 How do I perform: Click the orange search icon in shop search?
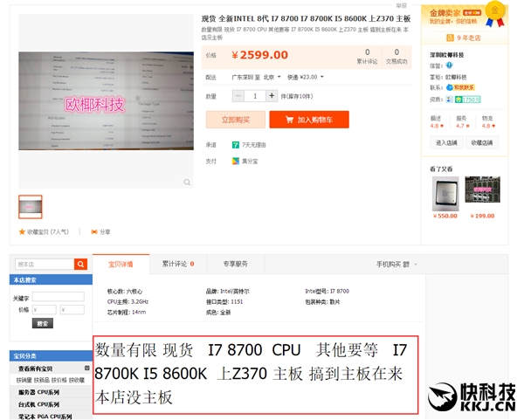pyautogui.click(x=80, y=264)
